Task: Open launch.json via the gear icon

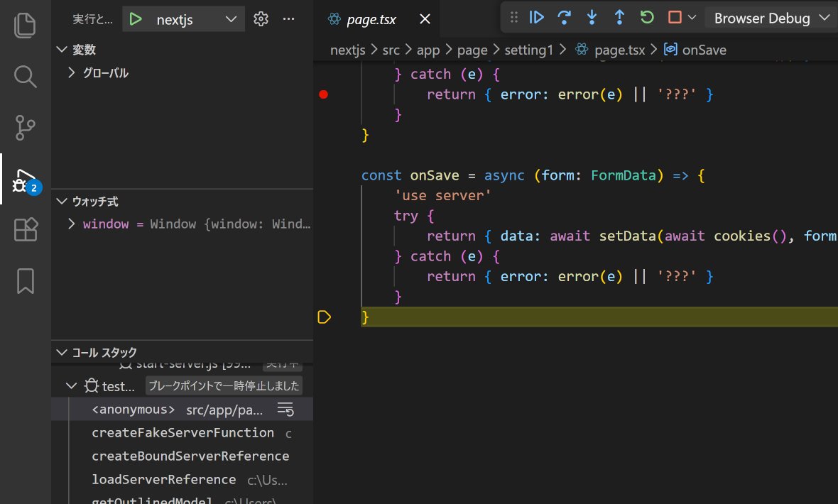Action: [x=261, y=19]
